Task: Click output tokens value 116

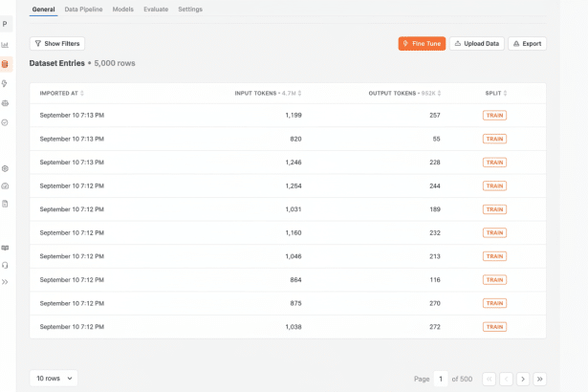Action: coord(435,280)
